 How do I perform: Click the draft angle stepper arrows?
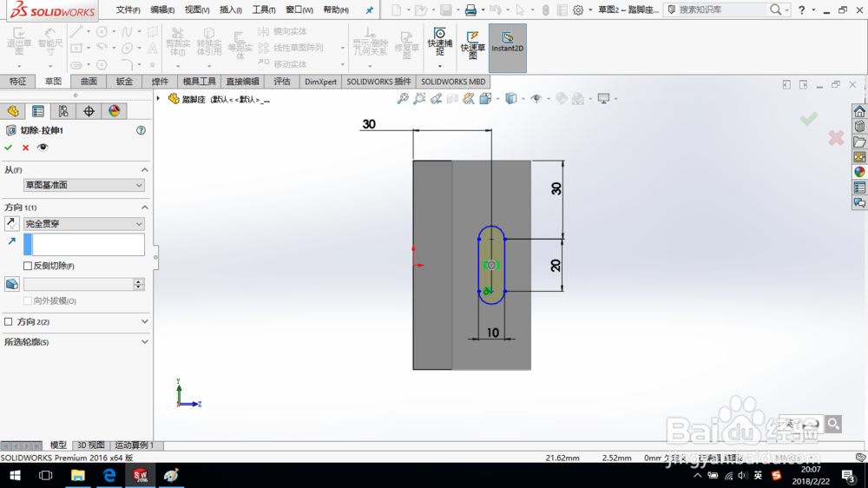pos(138,284)
